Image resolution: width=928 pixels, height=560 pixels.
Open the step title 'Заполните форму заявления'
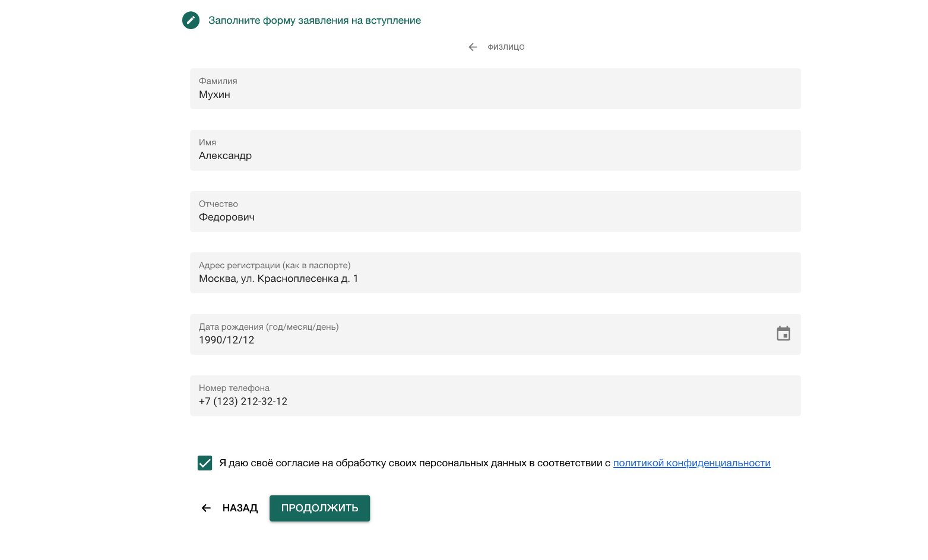(x=314, y=20)
